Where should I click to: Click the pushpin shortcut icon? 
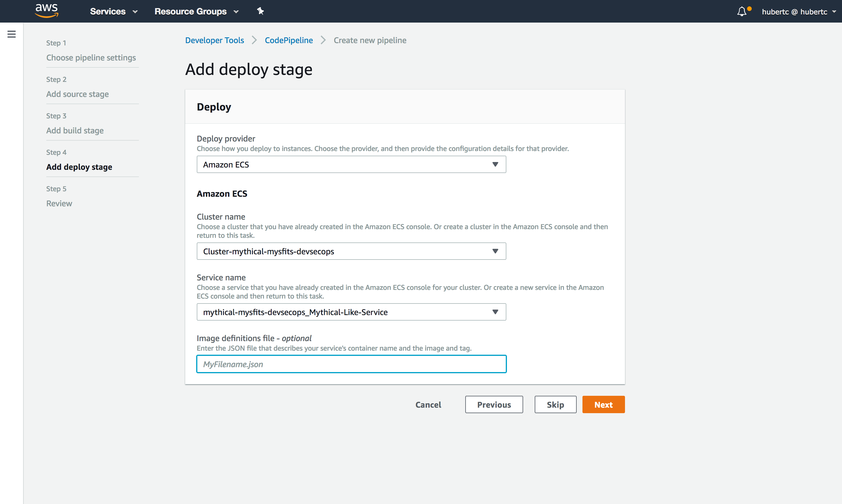260,11
